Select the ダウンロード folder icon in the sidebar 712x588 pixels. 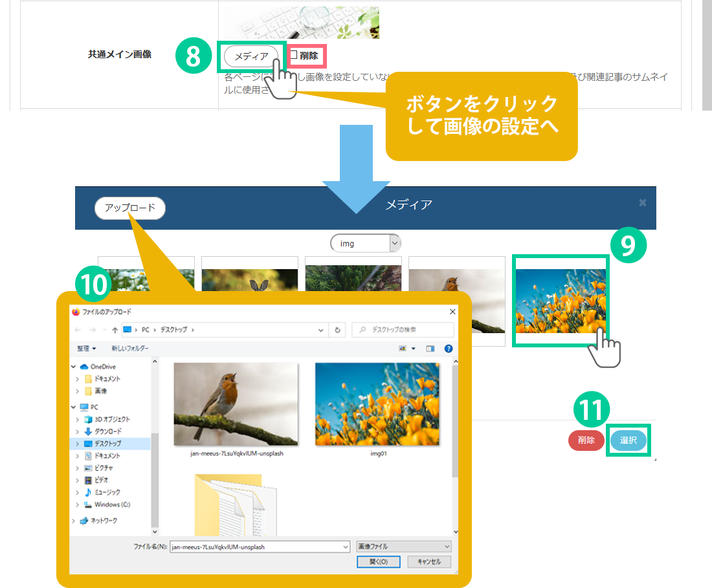point(87,431)
